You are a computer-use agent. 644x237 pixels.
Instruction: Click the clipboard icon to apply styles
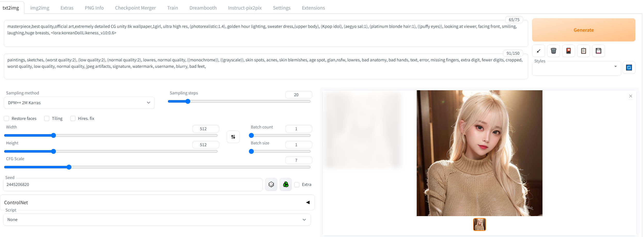click(x=584, y=51)
